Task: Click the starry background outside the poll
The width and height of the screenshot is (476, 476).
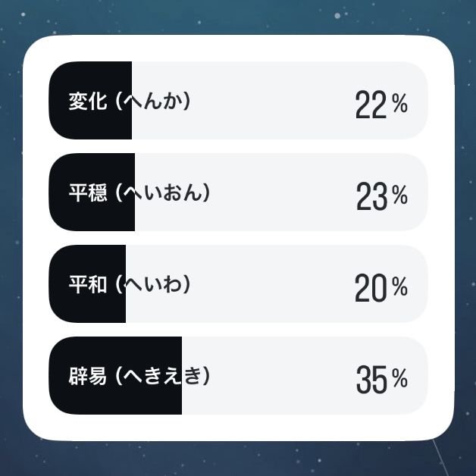Action: pyautogui.click(x=238, y=15)
